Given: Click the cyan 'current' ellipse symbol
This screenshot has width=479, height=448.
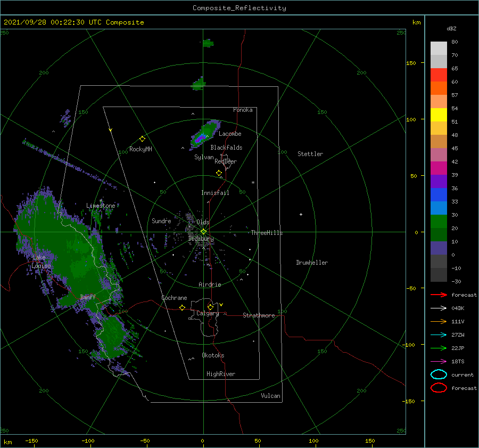Looking at the screenshot, I should point(439,374).
